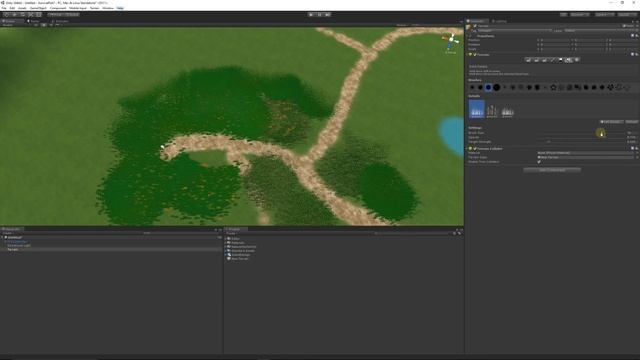Image resolution: width=640 pixels, height=360 pixels.
Task: Collapse the Terrain Collider component foldout
Action: (x=468, y=149)
